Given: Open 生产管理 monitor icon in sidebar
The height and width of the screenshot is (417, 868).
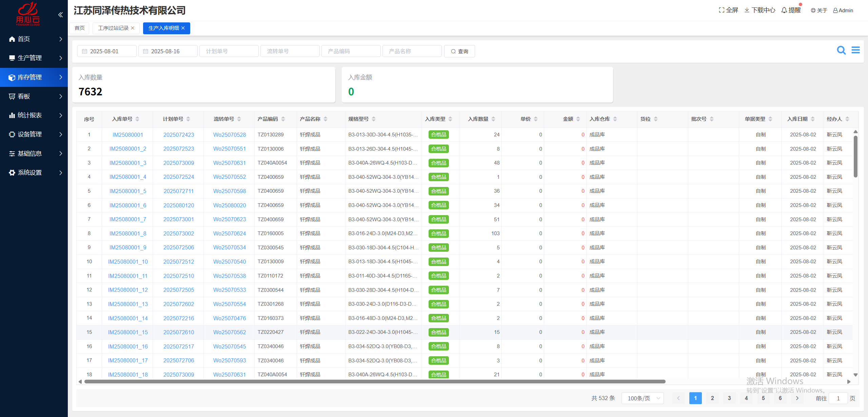Looking at the screenshot, I should pyautogui.click(x=12, y=58).
